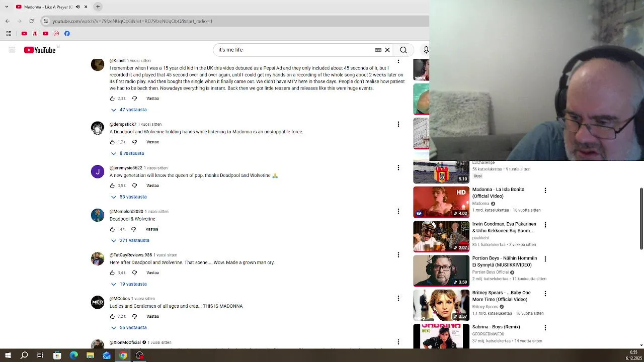The image size is (644, 362).
Task: Open the on-screen keyboard in search box
Action: [x=378, y=50]
